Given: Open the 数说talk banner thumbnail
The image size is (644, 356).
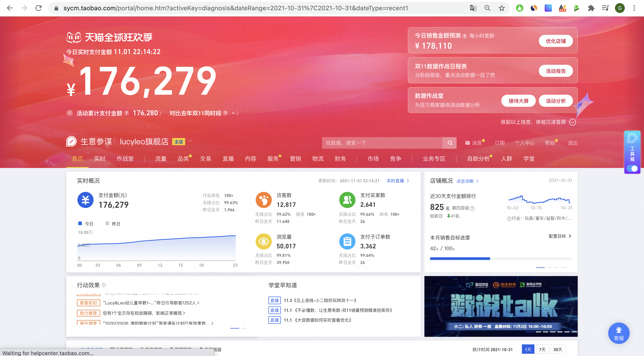Looking at the screenshot, I should click(501, 306).
